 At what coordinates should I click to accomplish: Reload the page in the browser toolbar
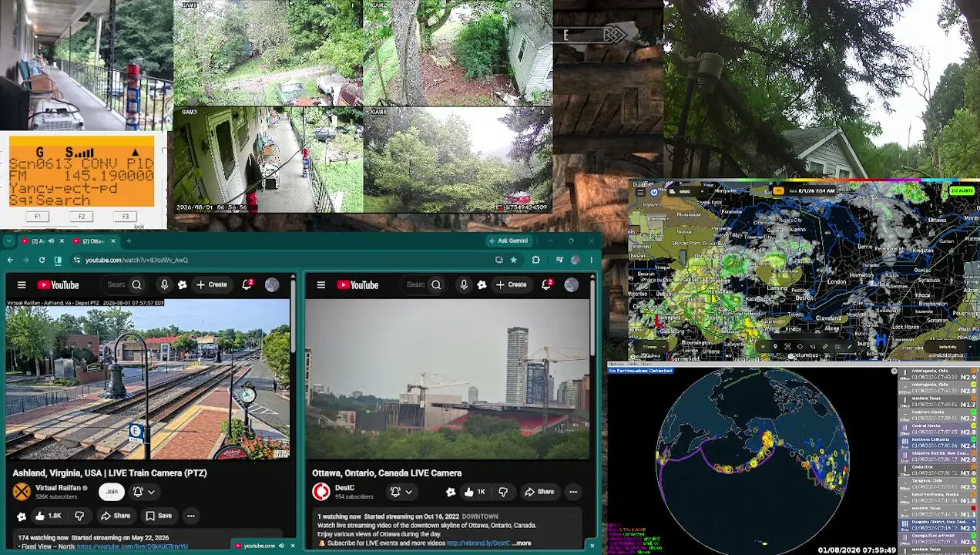42,261
